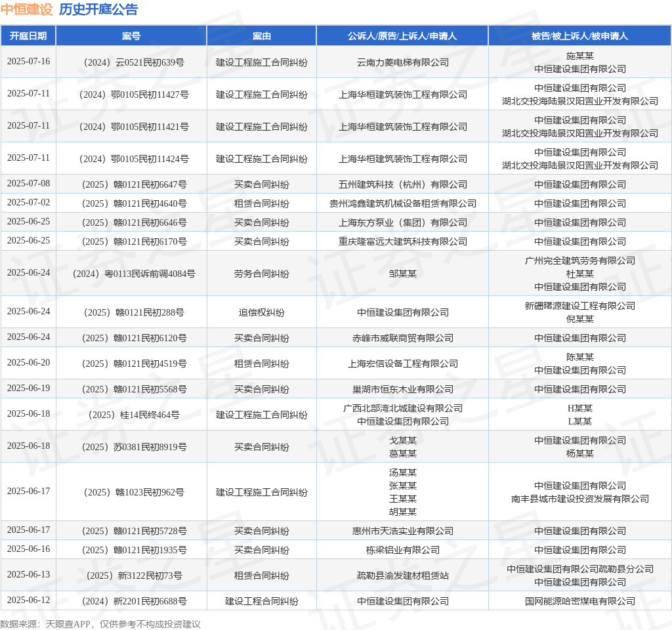Select the 案由 column header
The width and height of the screenshot is (672, 630).
click(x=261, y=36)
